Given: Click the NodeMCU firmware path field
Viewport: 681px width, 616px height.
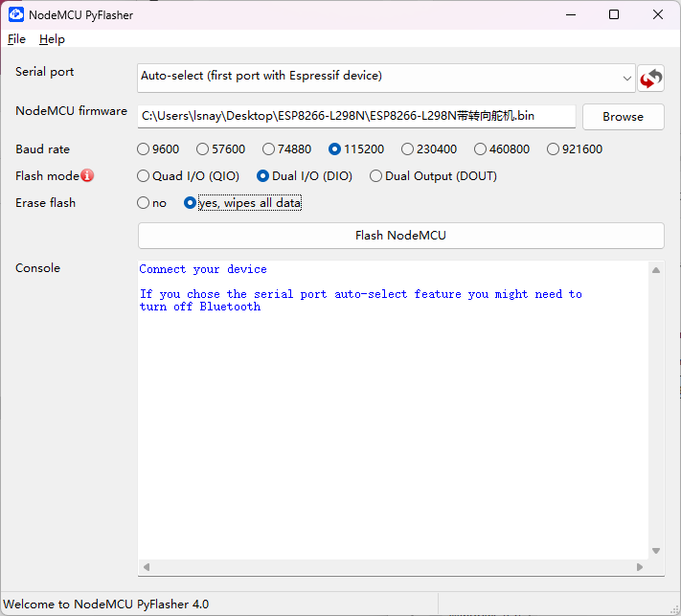Looking at the screenshot, I should (x=356, y=117).
